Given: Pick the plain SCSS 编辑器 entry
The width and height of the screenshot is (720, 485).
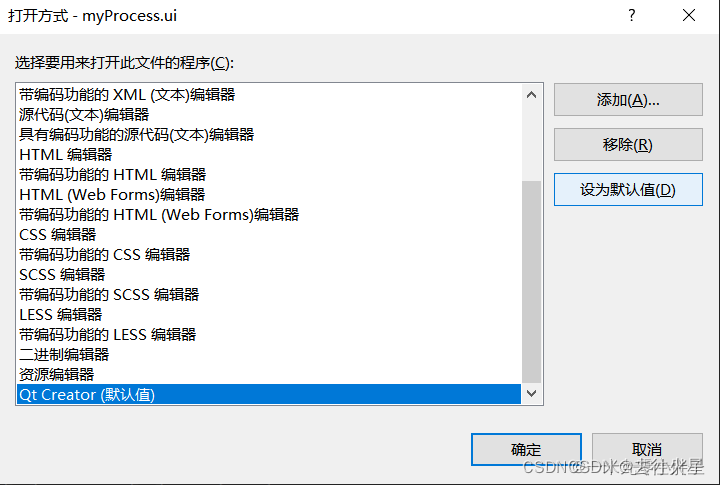Looking at the screenshot, I should click(x=269, y=275).
